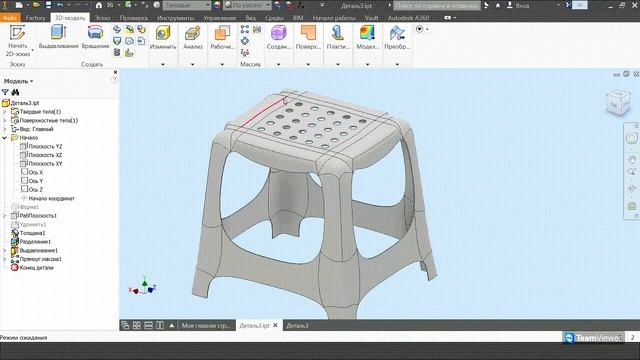Open the Анализ panel
The width and height of the screenshot is (640, 360).
point(193,38)
